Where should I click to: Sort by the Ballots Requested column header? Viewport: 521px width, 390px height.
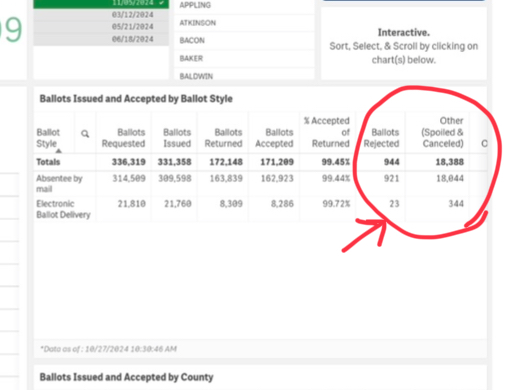tap(123, 138)
